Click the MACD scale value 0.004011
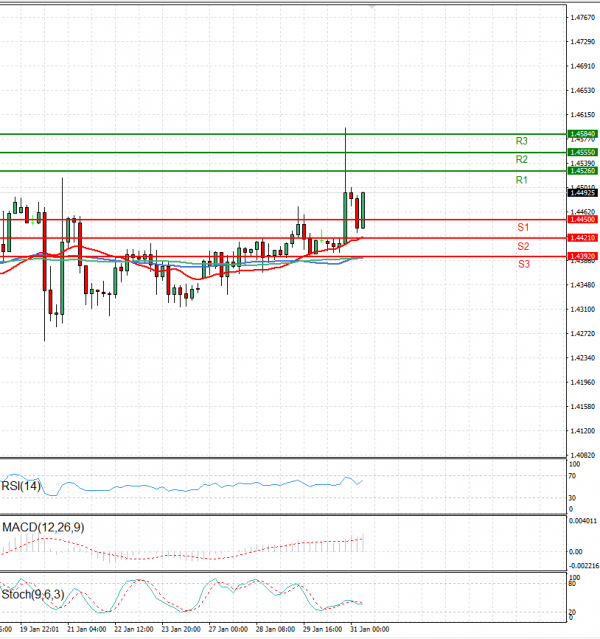 click(x=583, y=521)
